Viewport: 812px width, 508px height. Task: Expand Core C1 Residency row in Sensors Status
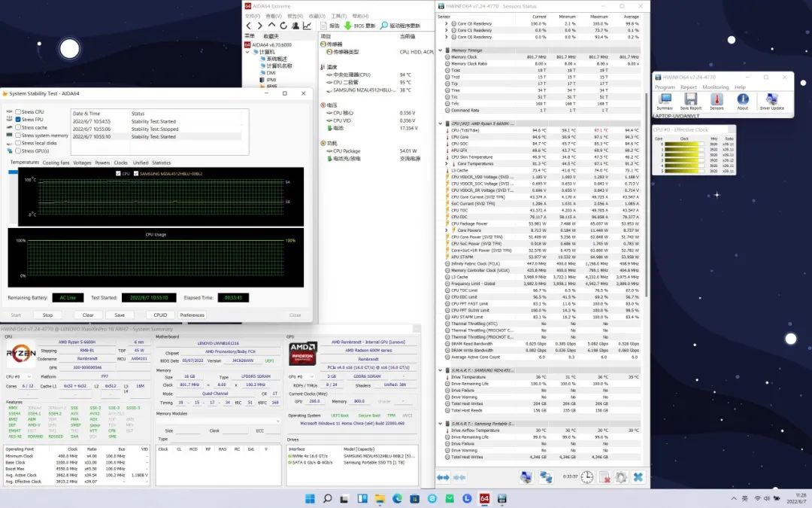(447, 30)
